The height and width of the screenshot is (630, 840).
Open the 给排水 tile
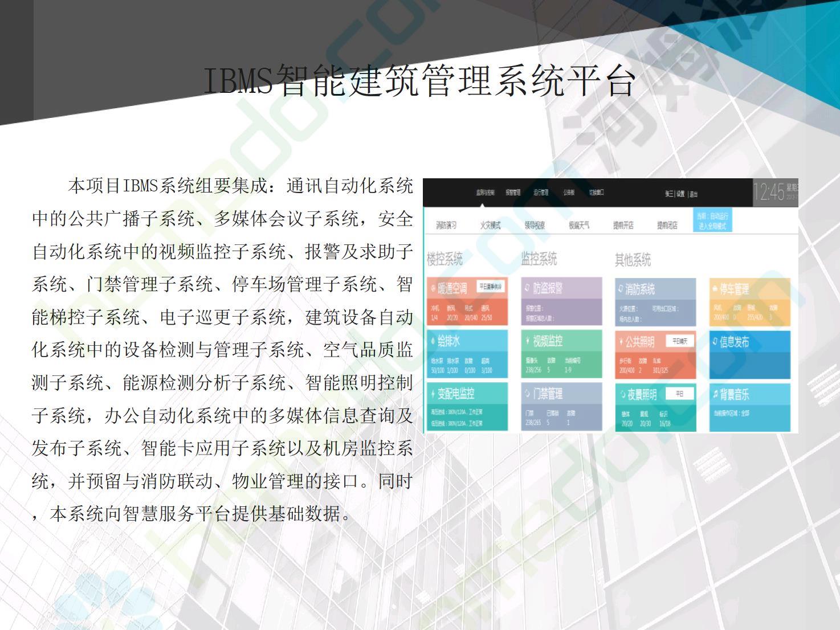tap(467, 354)
